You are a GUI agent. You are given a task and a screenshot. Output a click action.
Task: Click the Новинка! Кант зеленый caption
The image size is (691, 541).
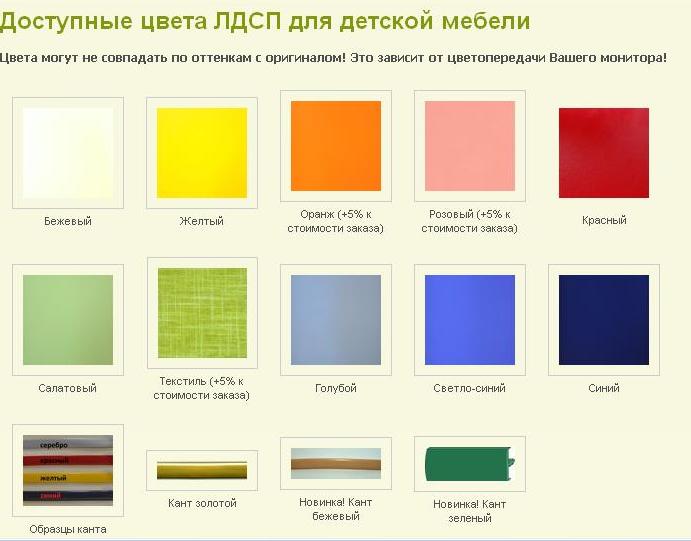(470, 511)
